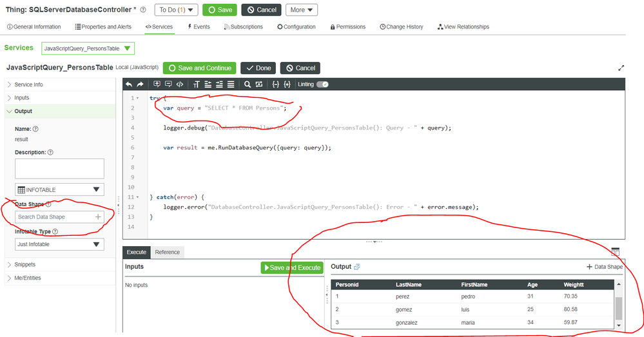Open the Permissions tab
Viewport: 644px width, 337px height.
pos(348,26)
